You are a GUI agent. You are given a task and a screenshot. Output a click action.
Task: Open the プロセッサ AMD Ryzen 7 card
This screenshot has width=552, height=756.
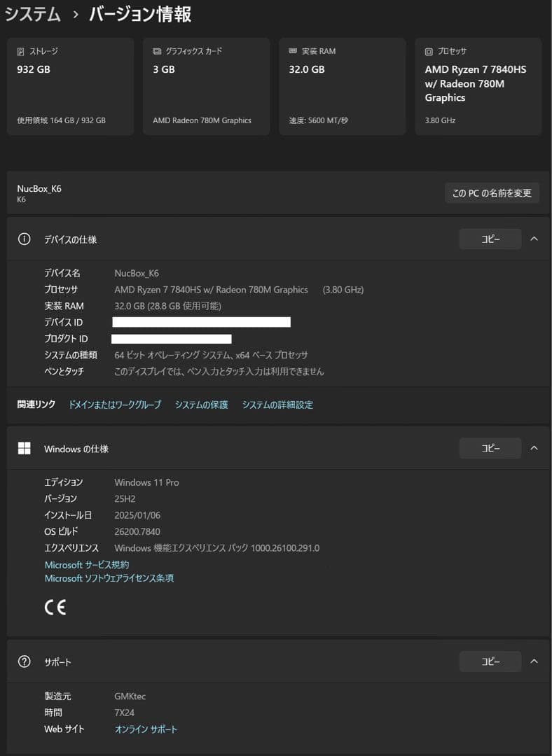coord(478,86)
